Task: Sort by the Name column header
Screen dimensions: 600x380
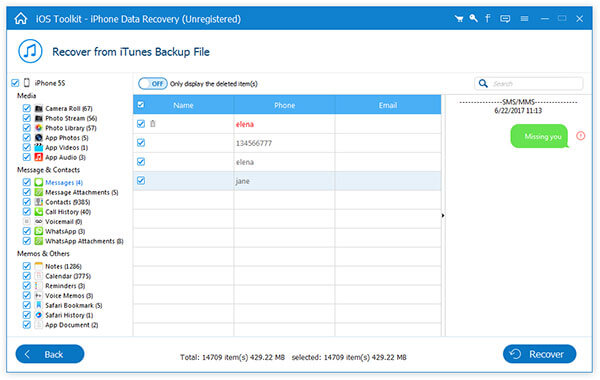Action: tap(183, 105)
